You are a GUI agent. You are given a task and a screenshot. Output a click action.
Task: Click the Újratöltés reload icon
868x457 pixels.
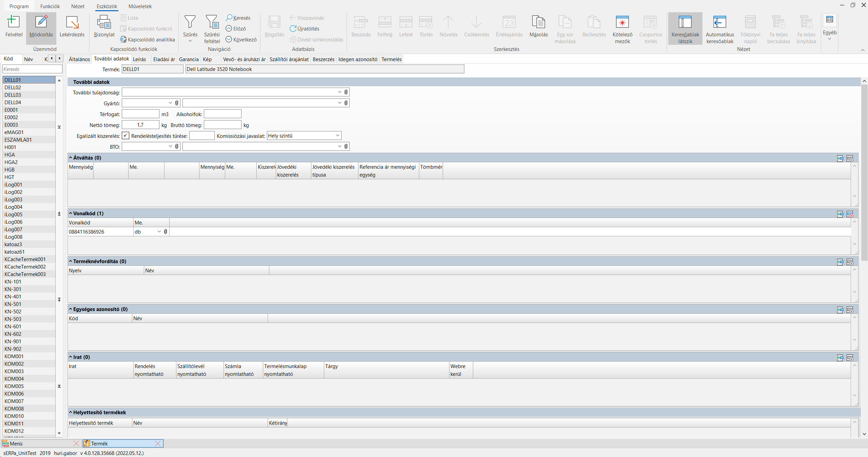click(305, 29)
